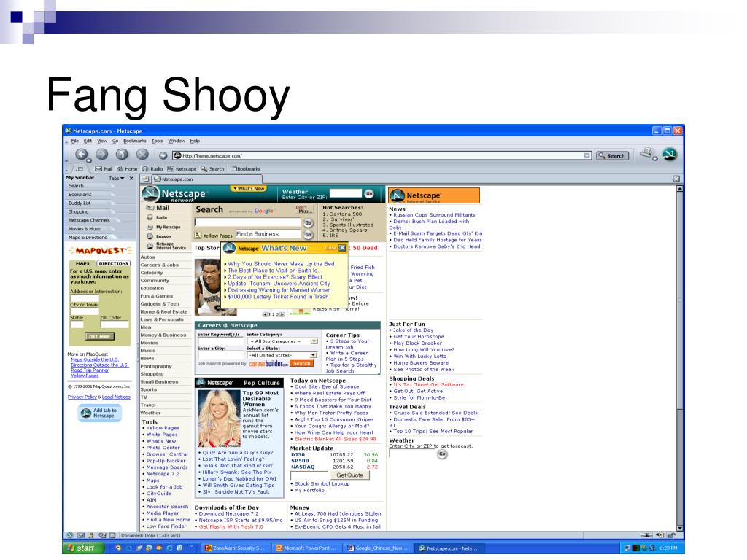Click the Google web search input field
The image size is (747, 560).
click(248, 222)
